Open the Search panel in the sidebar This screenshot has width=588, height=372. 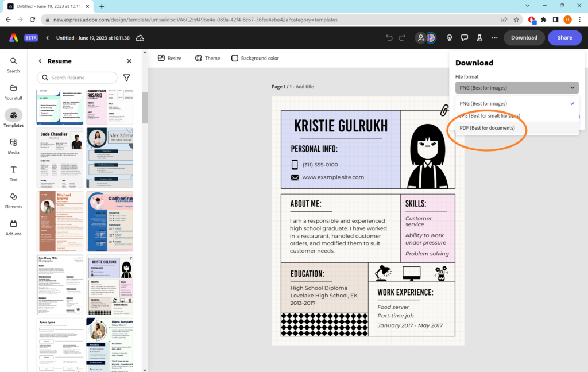point(13,65)
